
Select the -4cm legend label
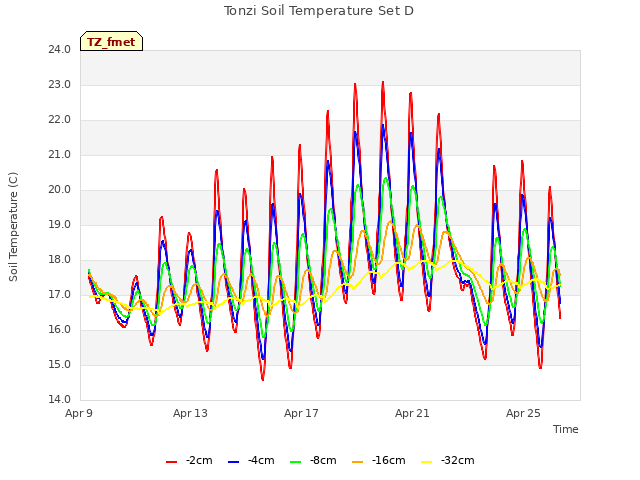pyautogui.click(x=261, y=460)
